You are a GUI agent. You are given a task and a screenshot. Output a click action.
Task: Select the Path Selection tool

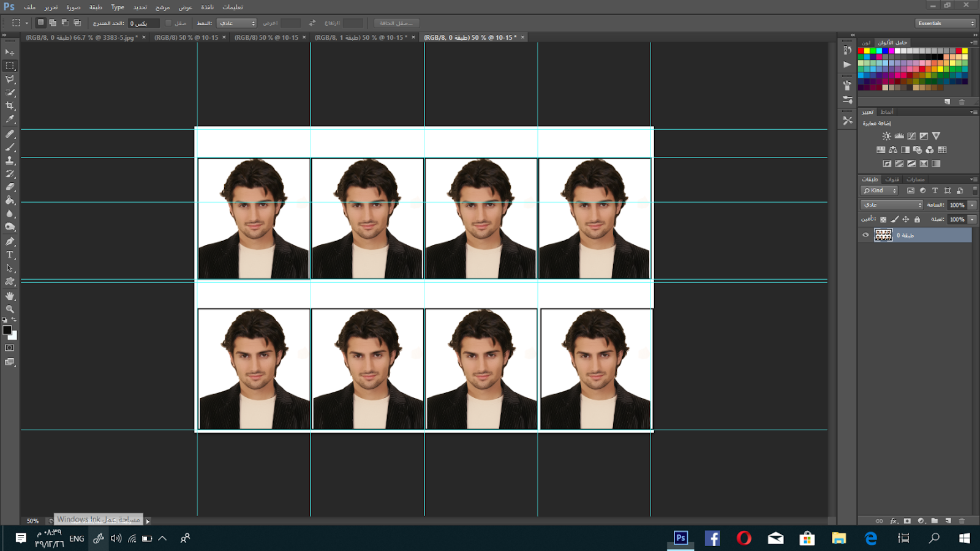[x=10, y=268]
